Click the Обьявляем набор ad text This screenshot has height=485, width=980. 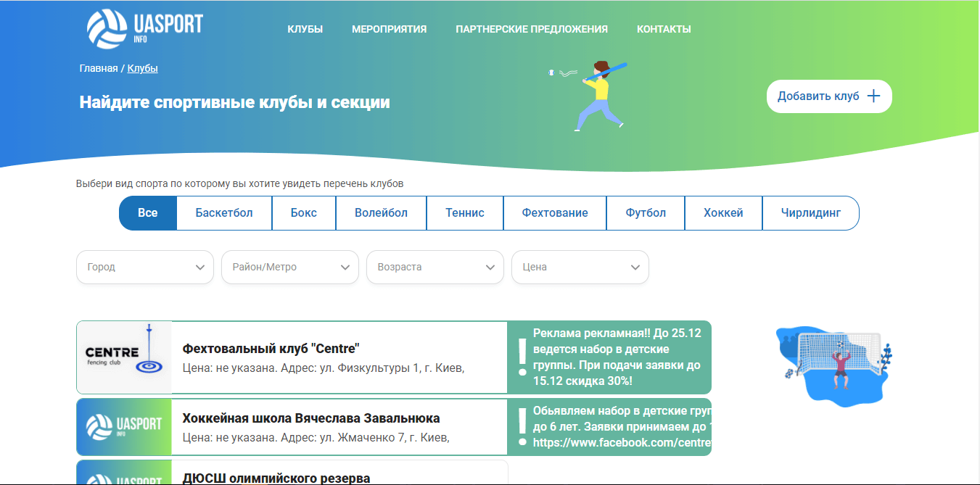click(x=622, y=426)
